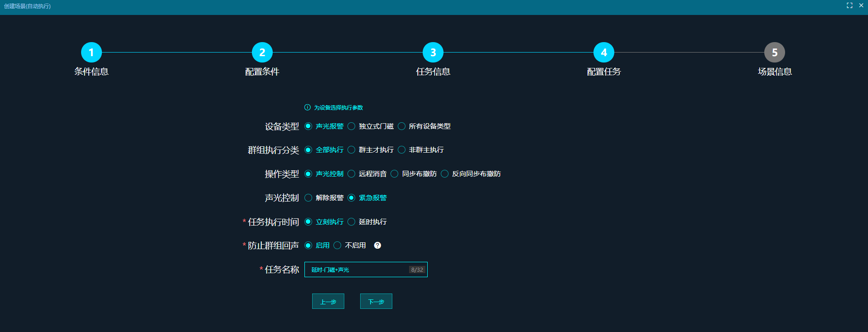Select 解除报警 sound-light control

(x=309, y=198)
